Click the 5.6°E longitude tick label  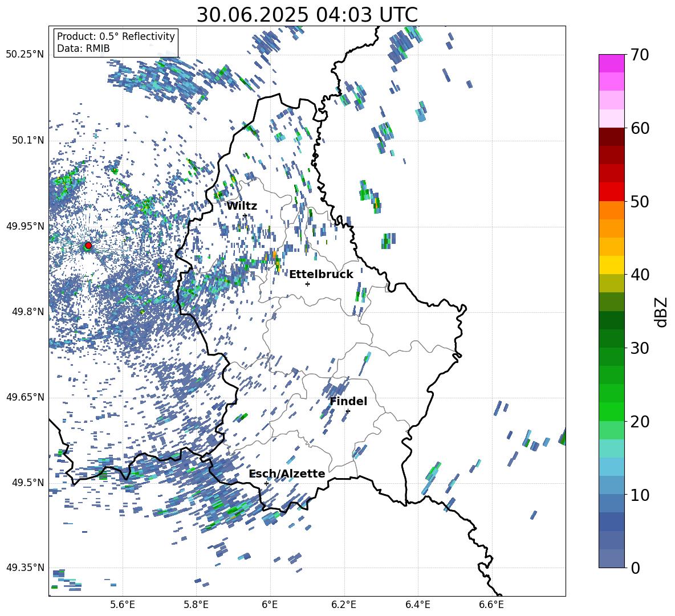123,605
